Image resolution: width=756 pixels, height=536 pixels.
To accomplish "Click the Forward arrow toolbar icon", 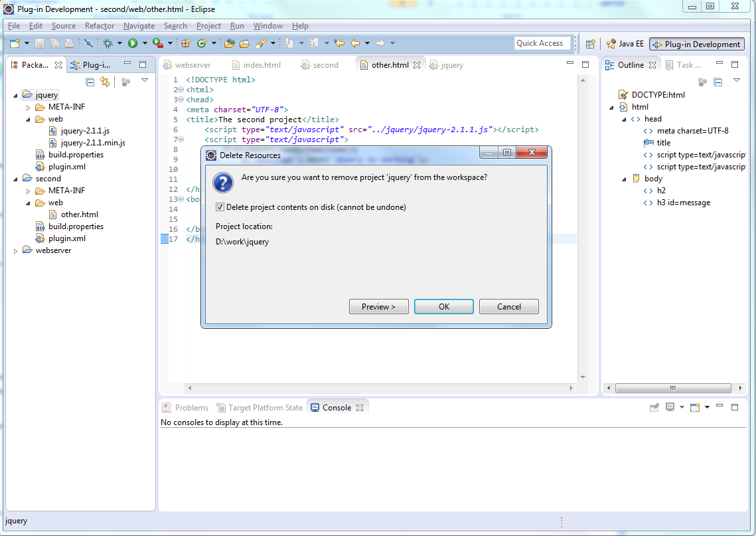I will (x=380, y=43).
